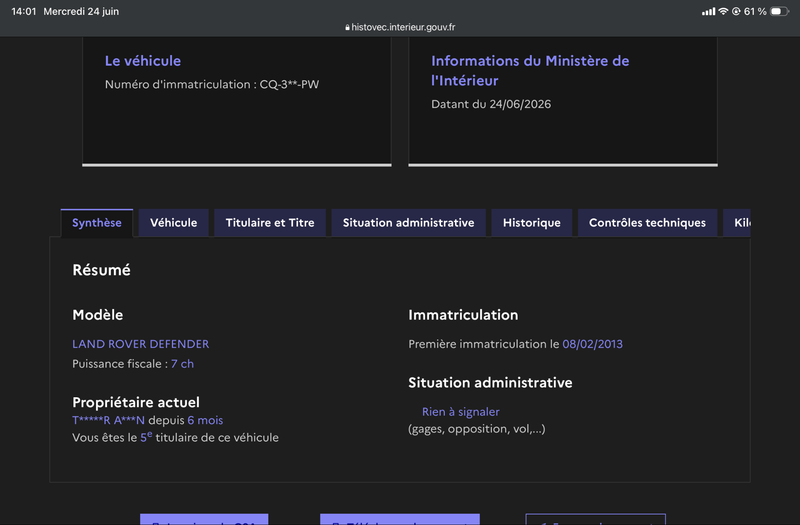This screenshot has width=800, height=525.
Task: Click the Le véhicule card heading
Action: coord(143,61)
